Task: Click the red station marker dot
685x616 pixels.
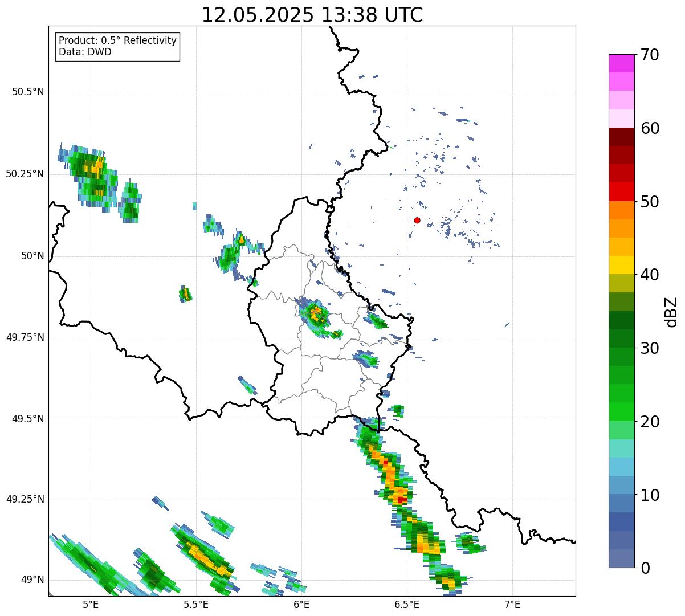Action: coord(417,220)
